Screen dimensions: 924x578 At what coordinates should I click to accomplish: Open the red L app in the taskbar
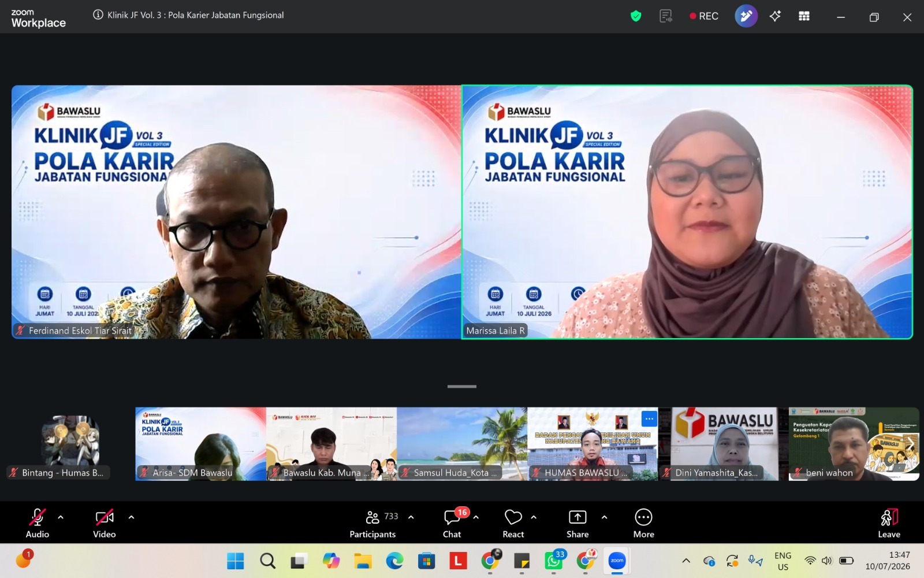(x=458, y=561)
